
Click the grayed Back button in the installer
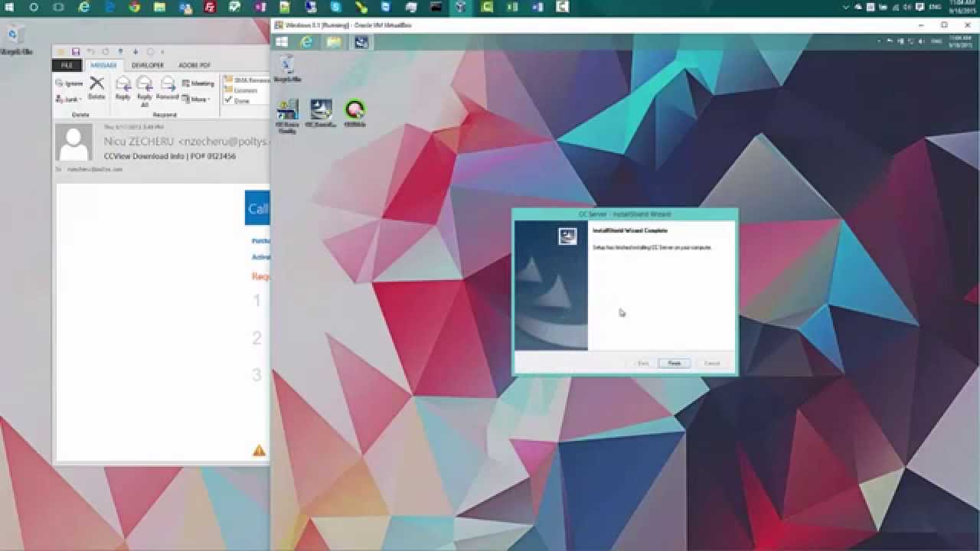tap(643, 363)
